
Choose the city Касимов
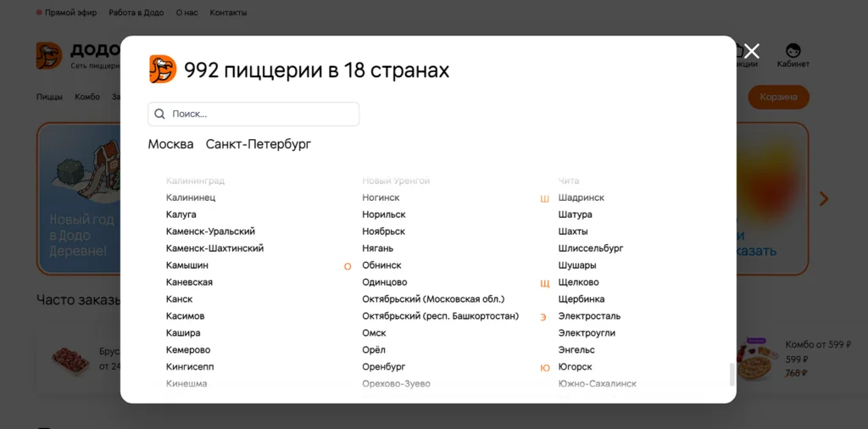tap(186, 316)
